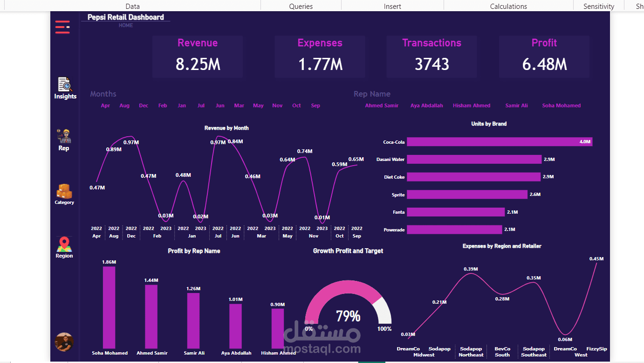Filter months by Sep slicer
Viewport: 644px width, 363px height.
coord(315,105)
